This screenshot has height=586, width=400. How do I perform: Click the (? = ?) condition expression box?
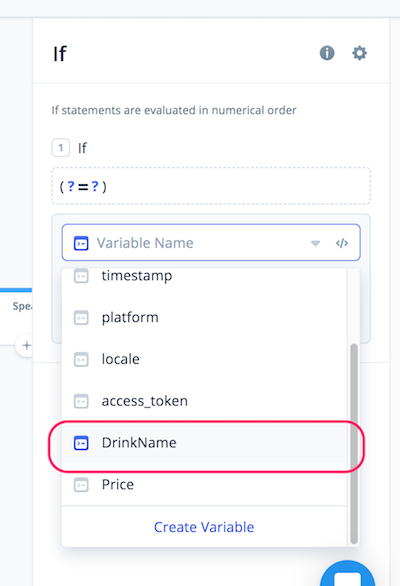[211, 186]
